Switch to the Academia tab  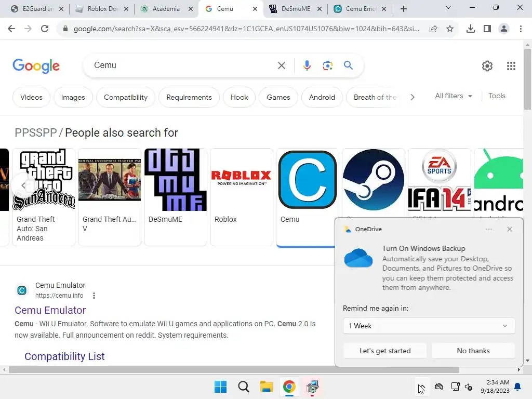click(166, 9)
